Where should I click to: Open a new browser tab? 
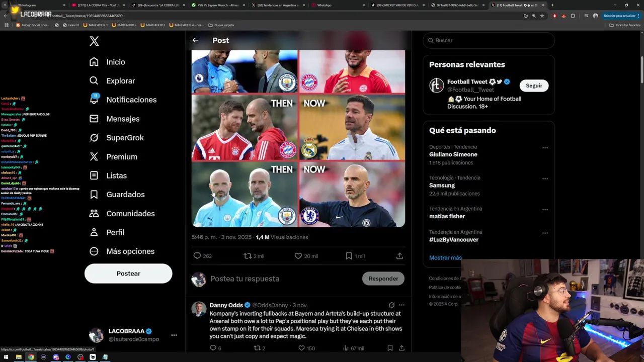[552, 5]
